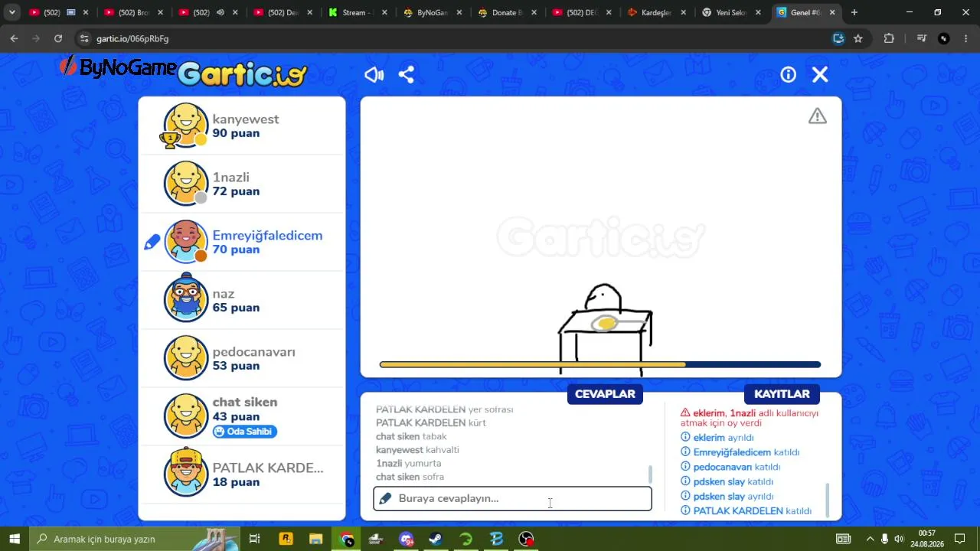
Task: Click the site information icon in address bar
Action: coord(84,38)
